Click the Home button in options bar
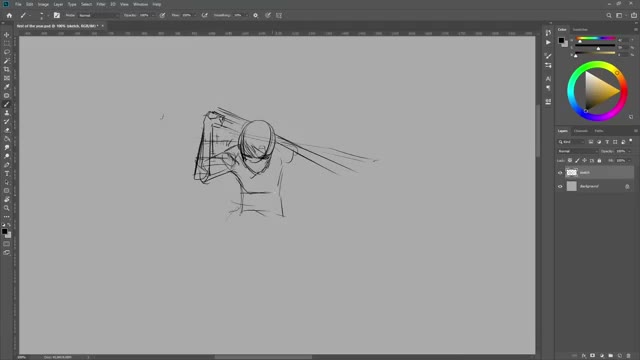Viewport: 640px width, 360px height. point(9,16)
